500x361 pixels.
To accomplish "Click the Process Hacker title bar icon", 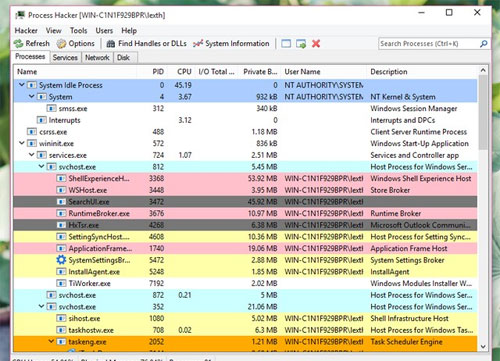I will (20, 15).
